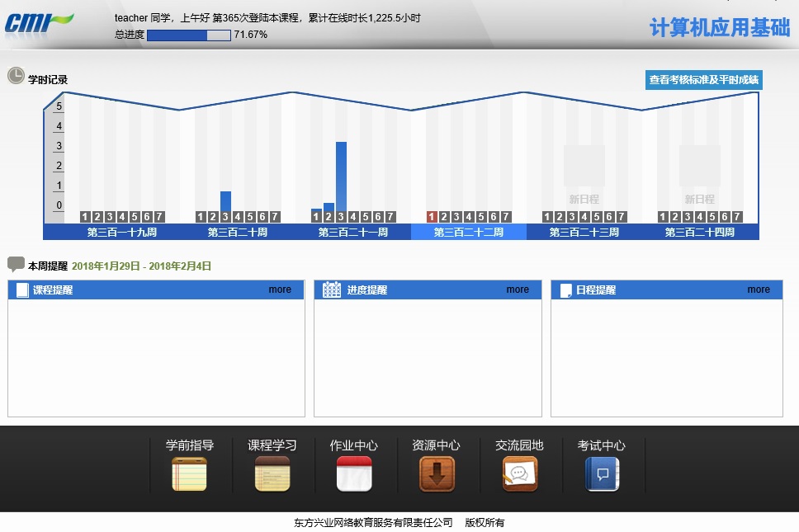Open more in 进度提醒 panel
This screenshot has height=532, width=799.
518,290
